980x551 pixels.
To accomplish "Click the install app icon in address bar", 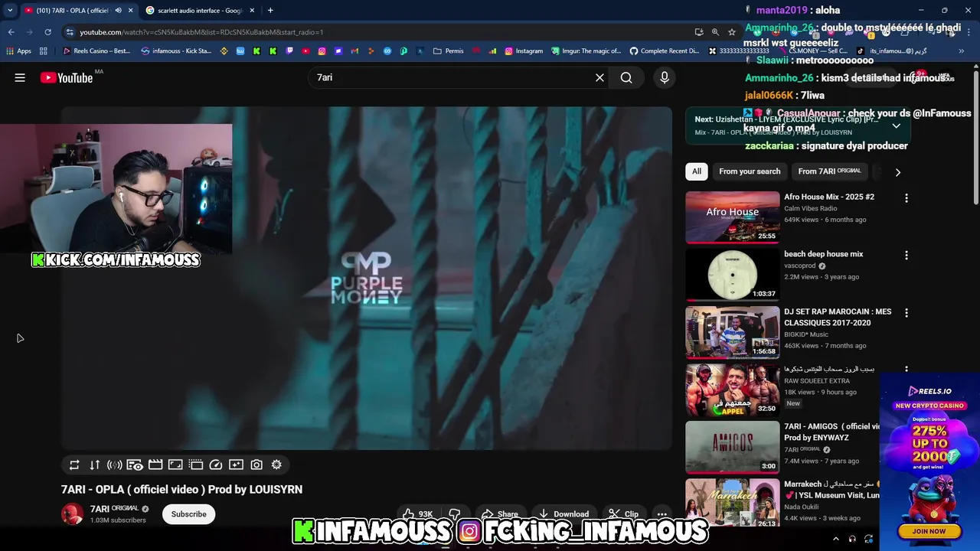I will pyautogui.click(x=698, y=32).
